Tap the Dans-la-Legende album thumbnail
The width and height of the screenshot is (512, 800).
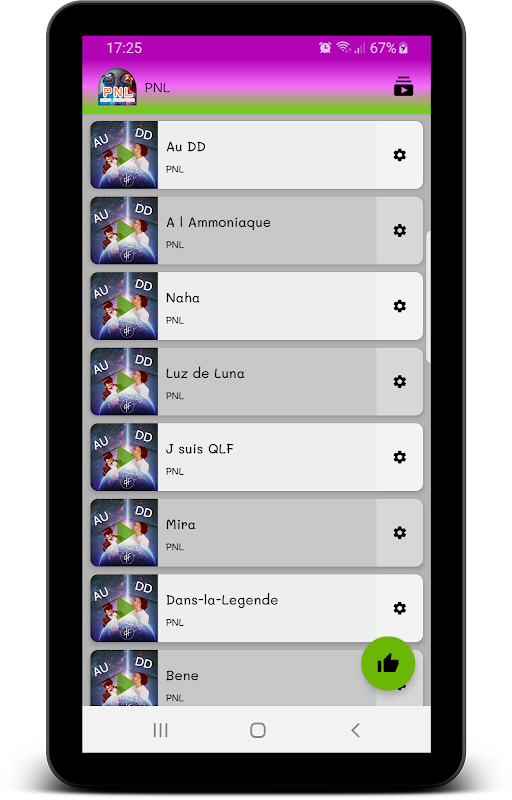click(x=124, y=608)
